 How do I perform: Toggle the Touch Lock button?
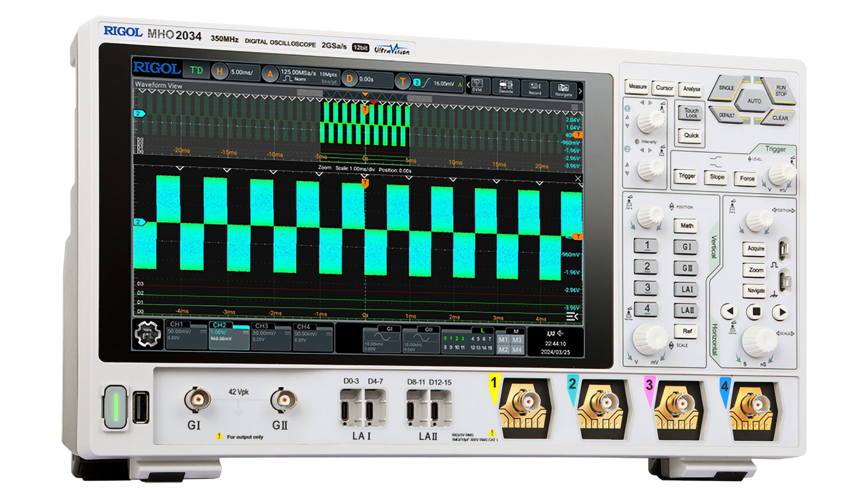click(690, 113)
